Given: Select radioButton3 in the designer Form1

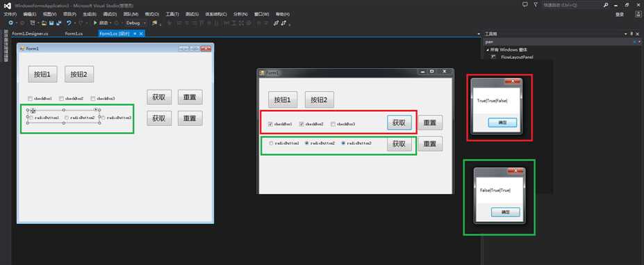Looking at the screenshot, I should point(103,118).
